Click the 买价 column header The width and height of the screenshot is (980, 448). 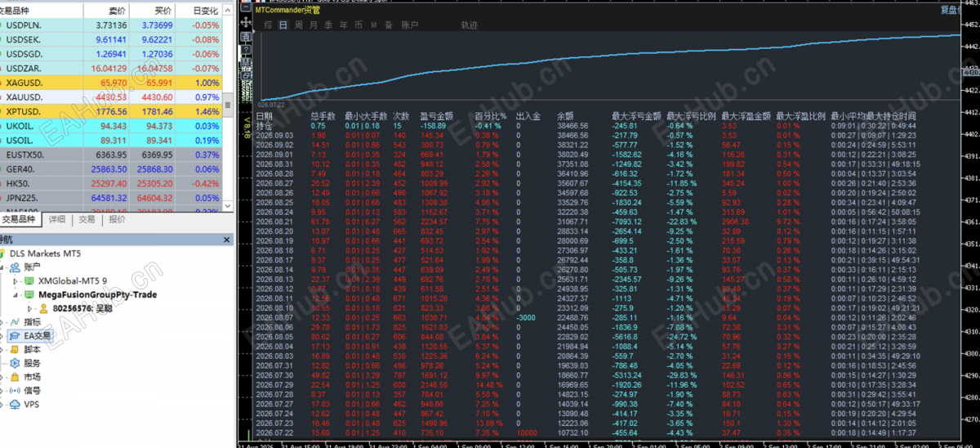(x=163, y=11)
